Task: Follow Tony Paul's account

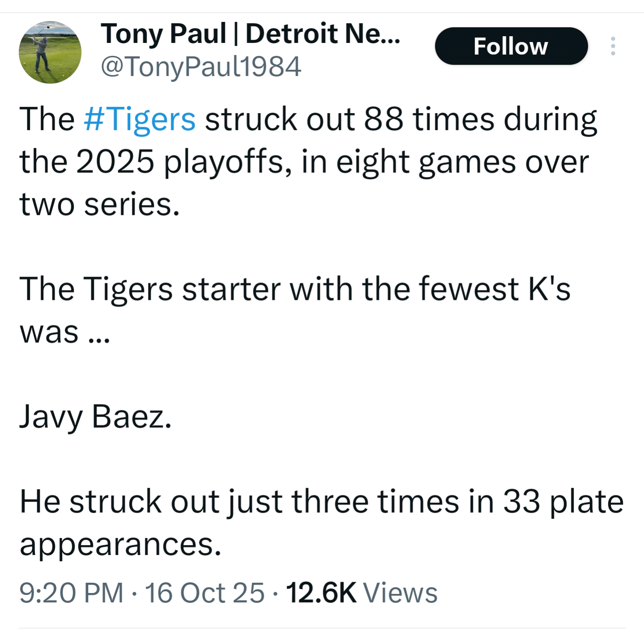Action: coord(511,46)
